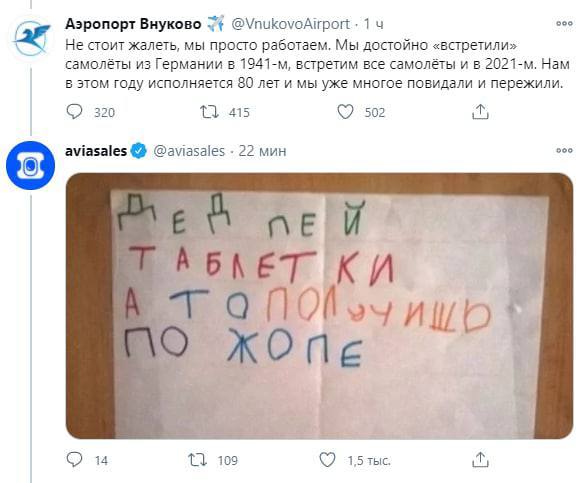Screen dimensions: 581x483
Task: Open the '1 ч' tweet timestamp
Action: [x=373, y=24]
